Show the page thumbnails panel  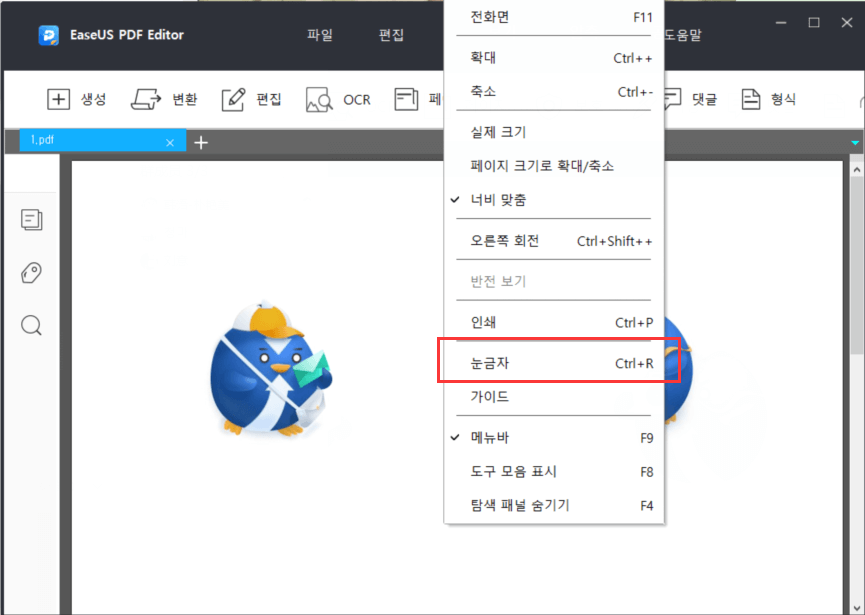pyautogui.click(x=31, y=219)
